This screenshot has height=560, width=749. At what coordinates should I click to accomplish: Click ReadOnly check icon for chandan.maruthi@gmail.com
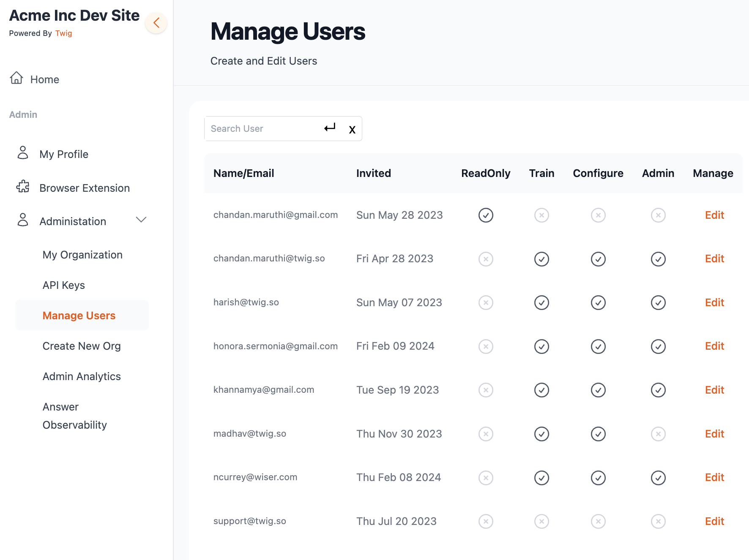(486, 215)
